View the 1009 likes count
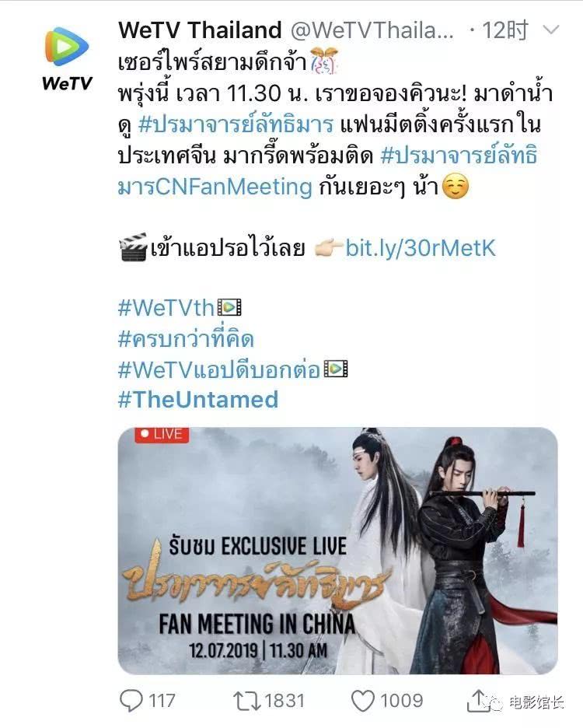This screenshot has height=728, width=583. (x=402, y=700)
